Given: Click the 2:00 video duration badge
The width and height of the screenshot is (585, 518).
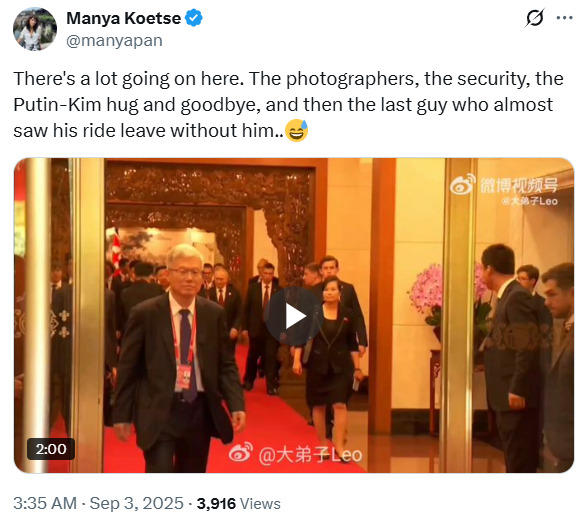Looking at the screenshot, I should pos(51,449).
